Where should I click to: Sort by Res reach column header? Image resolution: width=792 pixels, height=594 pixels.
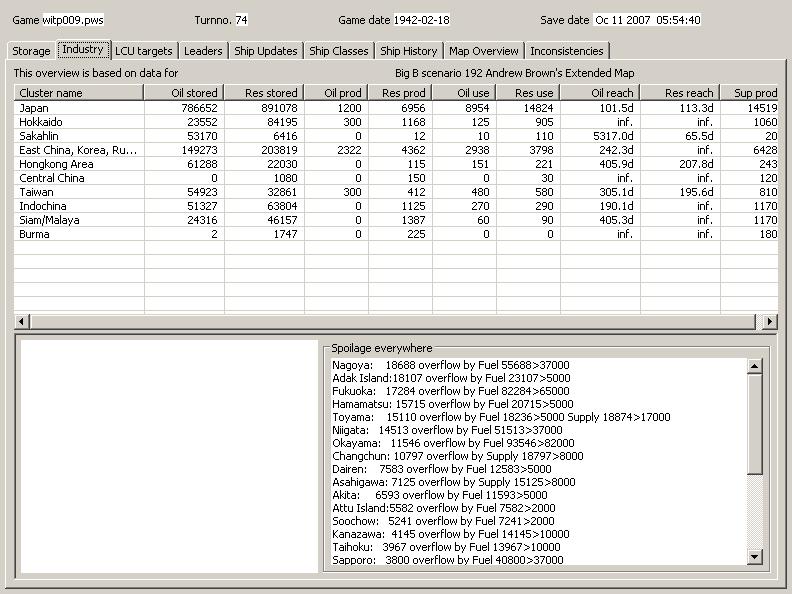[680, 93]
